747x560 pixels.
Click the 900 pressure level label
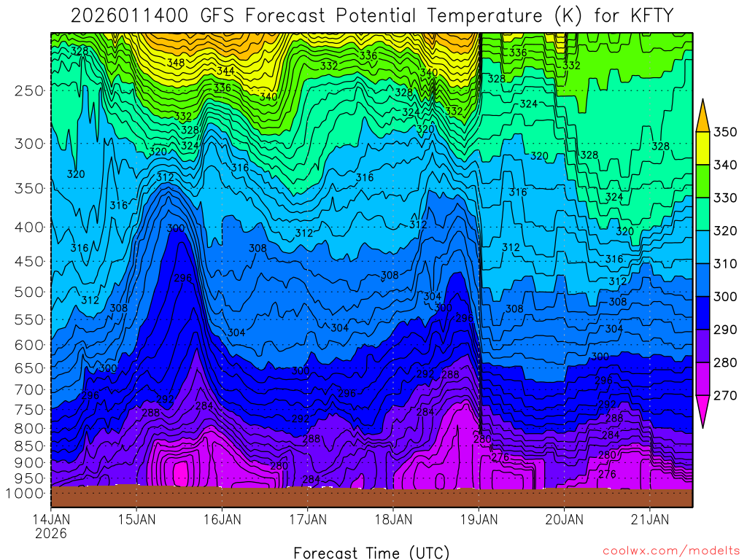29,462
